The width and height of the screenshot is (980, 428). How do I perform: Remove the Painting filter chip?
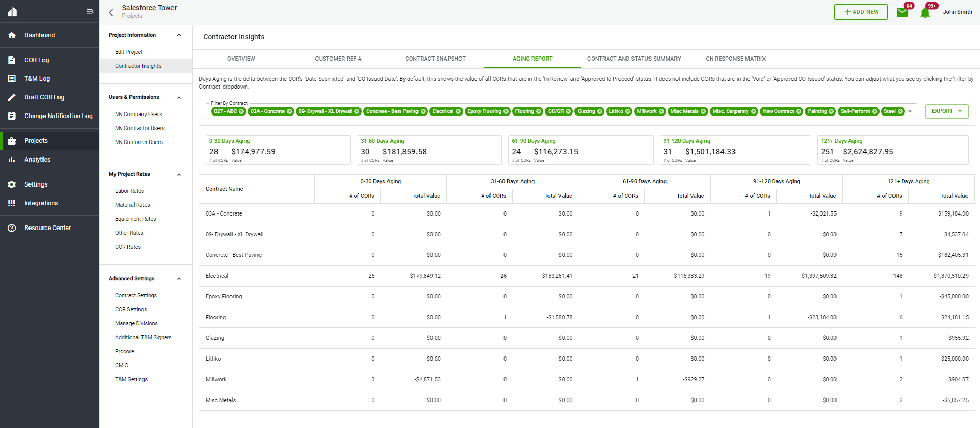click(x=831, y=111)
